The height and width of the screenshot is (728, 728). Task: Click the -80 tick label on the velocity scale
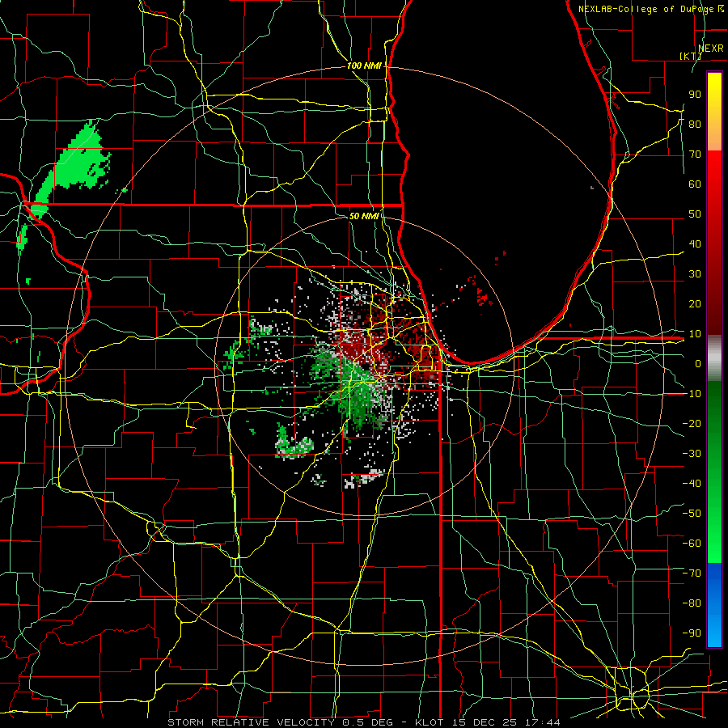click(x=692, y=603)
